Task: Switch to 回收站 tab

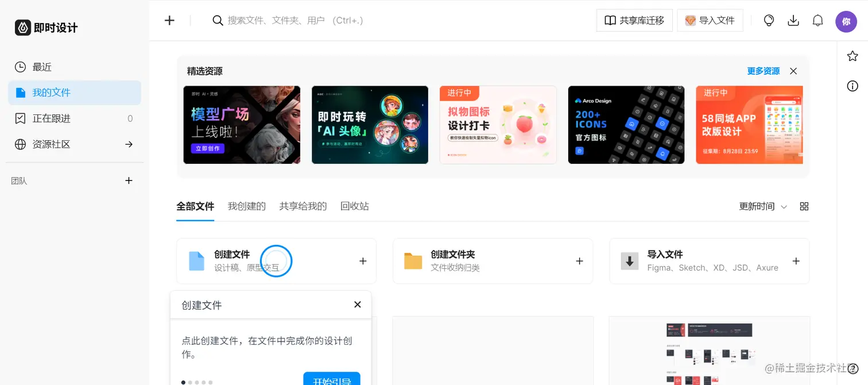Action: point(355,206)
